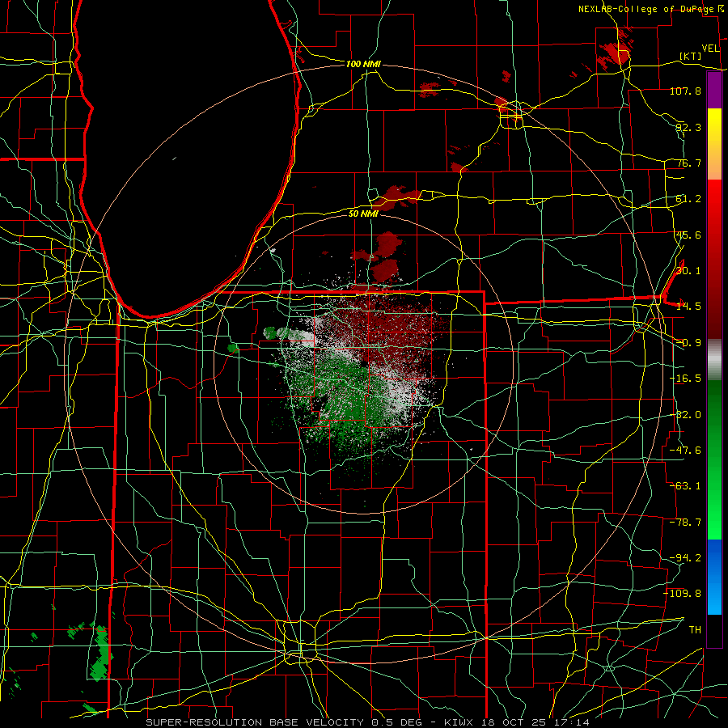Select the -32.0 velocity scale value
Viewport: 728px width, 728px height.
(x=685, y=415)
